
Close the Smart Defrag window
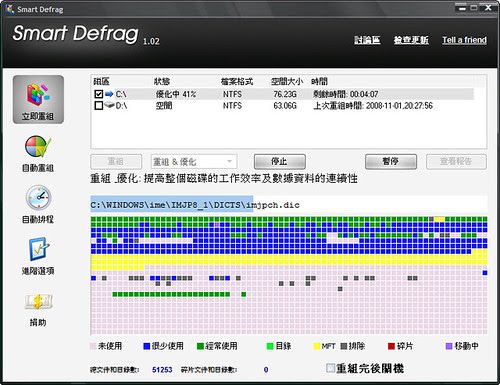488,7
